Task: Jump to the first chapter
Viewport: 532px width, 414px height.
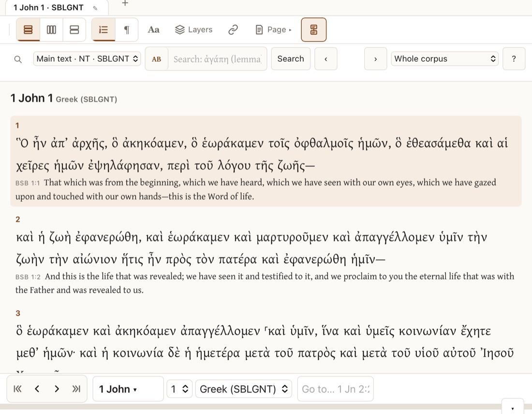Action: coord(17,389)
